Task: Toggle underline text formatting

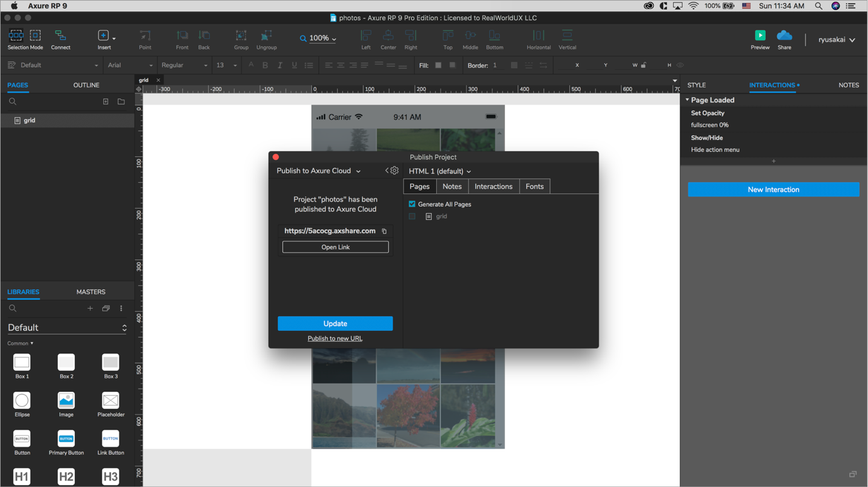Action: 294,66
